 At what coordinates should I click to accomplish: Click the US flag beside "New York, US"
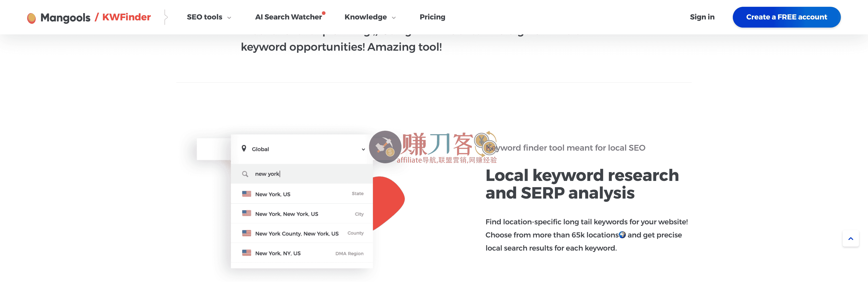click(x=246, y=194)
